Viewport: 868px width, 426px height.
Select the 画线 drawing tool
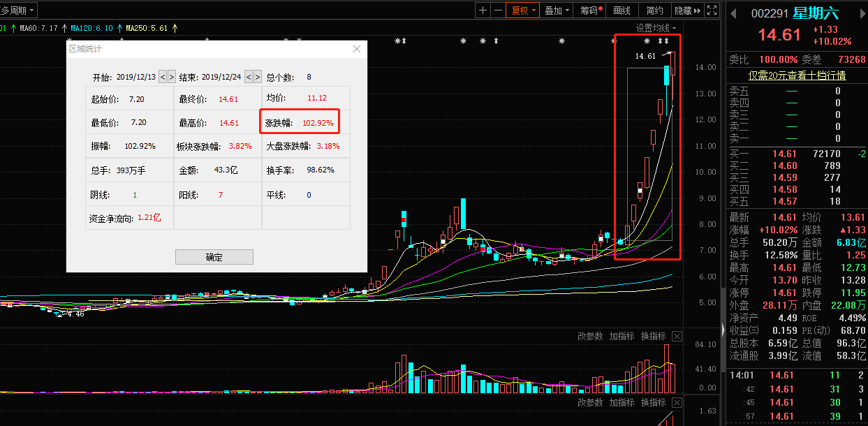pos(621,10)
